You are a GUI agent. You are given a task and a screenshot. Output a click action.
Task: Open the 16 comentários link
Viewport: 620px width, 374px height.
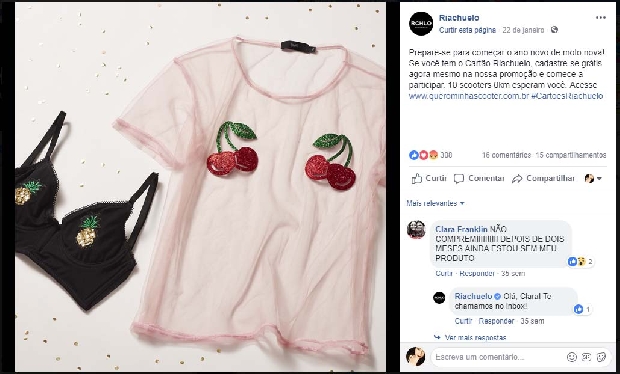506,155
